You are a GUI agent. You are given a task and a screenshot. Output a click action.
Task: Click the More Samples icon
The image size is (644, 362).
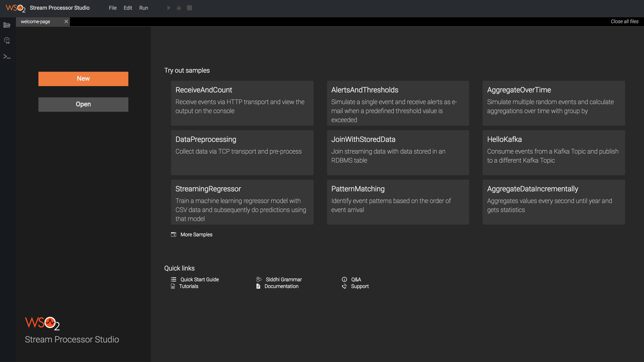(174, 234)
